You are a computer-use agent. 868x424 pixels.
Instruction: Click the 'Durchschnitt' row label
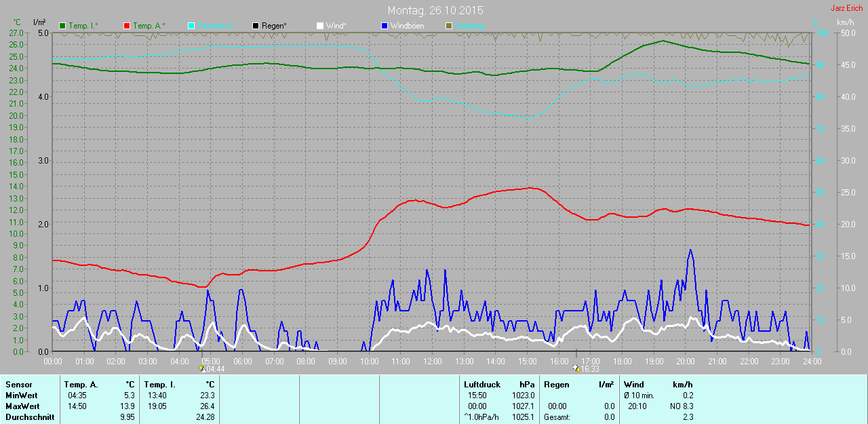point(30,417)
